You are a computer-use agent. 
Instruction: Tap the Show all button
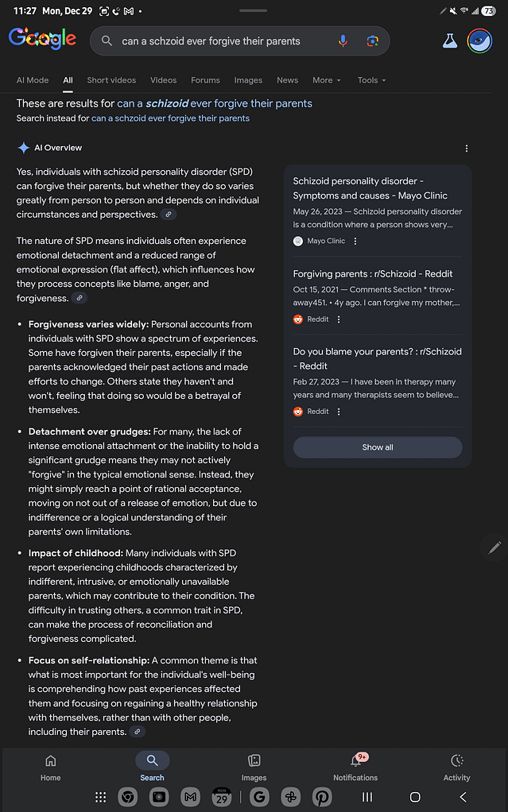point(377,447)
